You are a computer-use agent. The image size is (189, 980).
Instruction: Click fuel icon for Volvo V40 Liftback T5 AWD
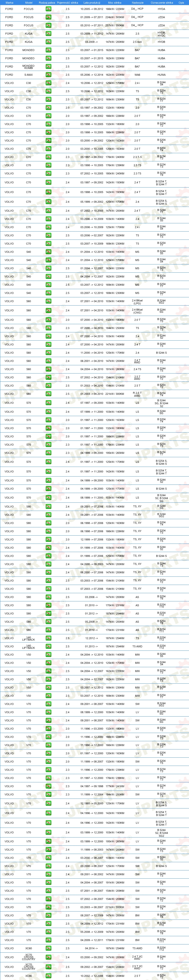tap(48, 646)
